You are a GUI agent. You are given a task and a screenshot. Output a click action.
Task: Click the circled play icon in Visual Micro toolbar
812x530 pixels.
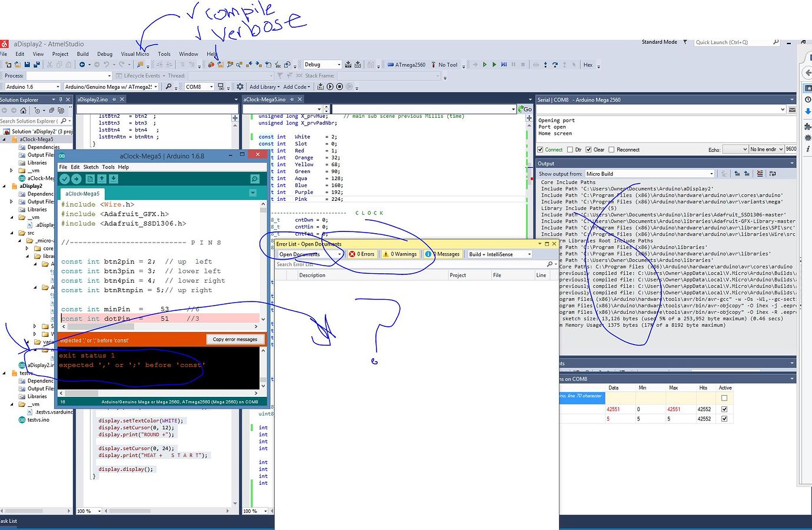click(330, 87)
